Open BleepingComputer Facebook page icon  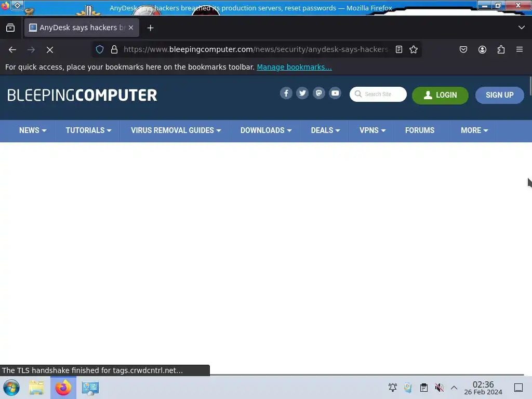pos(286,94)
